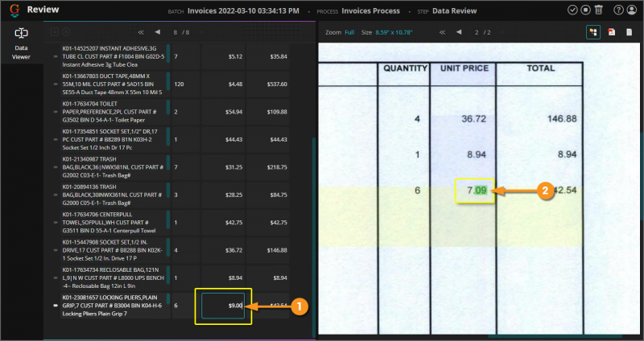Click row handle of LOCKING PLIERS row
Image resolution: width=644 pixels, height=341 pixels.
tap(56, 306)
